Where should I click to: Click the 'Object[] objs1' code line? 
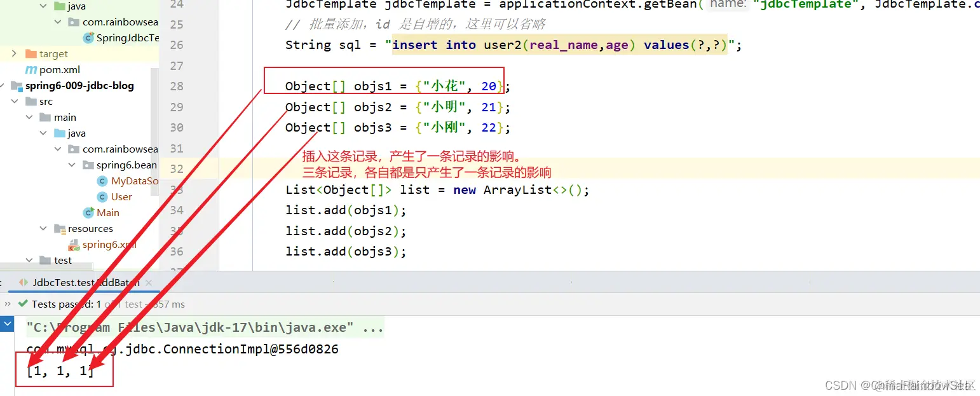(398, 86)
